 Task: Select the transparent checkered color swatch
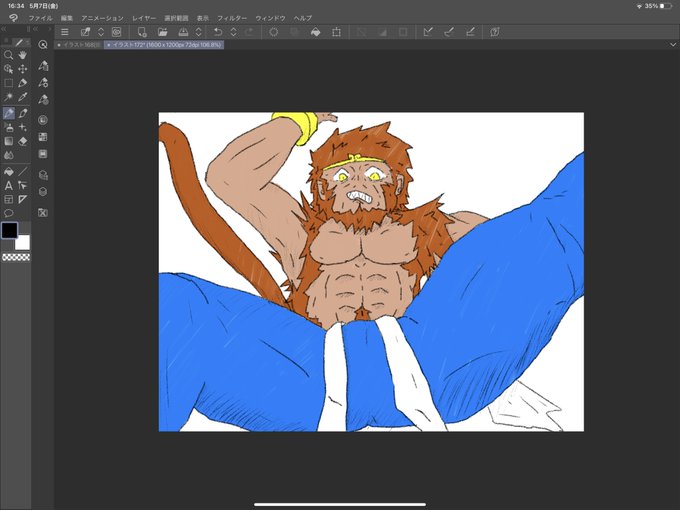point(16,258)
